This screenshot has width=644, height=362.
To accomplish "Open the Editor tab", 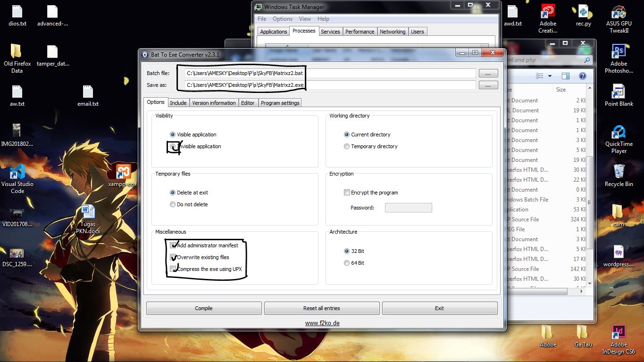I will coord(248,103).
